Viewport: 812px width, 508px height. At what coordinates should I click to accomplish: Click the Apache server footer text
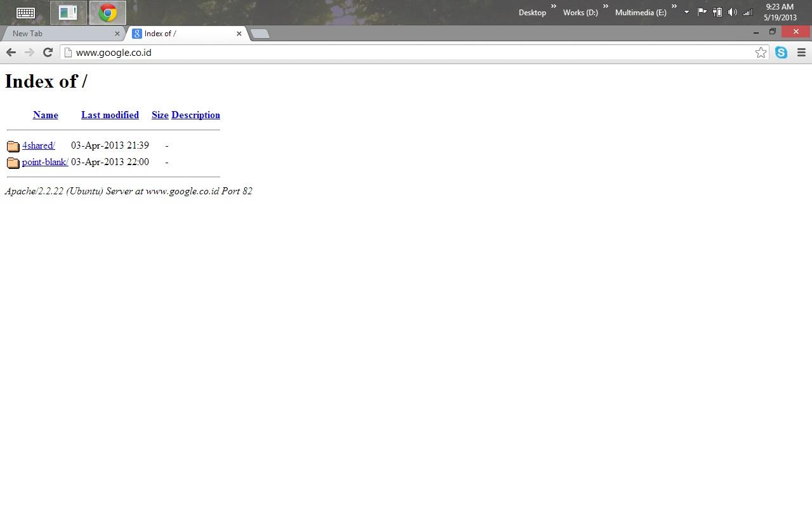pyautogui.click(x=129, y=191)
